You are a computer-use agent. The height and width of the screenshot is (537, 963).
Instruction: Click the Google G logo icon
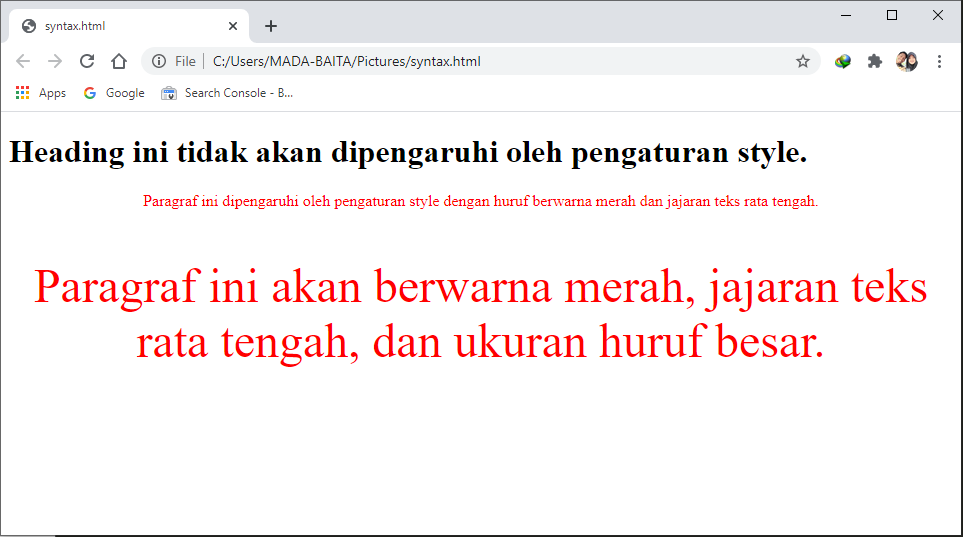click(90, 93)
